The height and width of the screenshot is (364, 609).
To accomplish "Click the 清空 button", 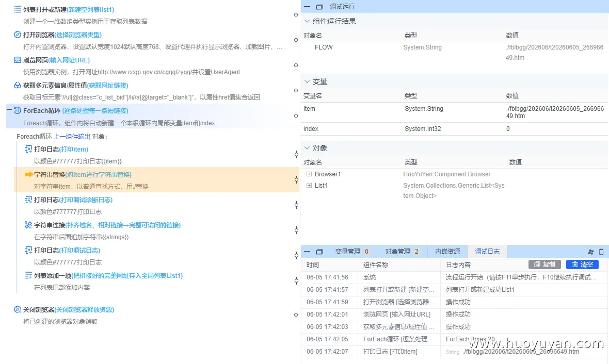I will coord(582,264).
